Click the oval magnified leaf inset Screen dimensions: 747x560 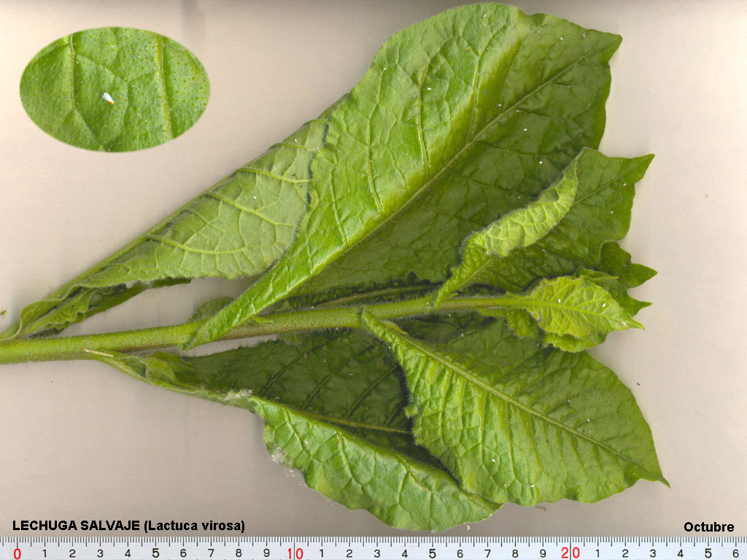pos(115,89)
